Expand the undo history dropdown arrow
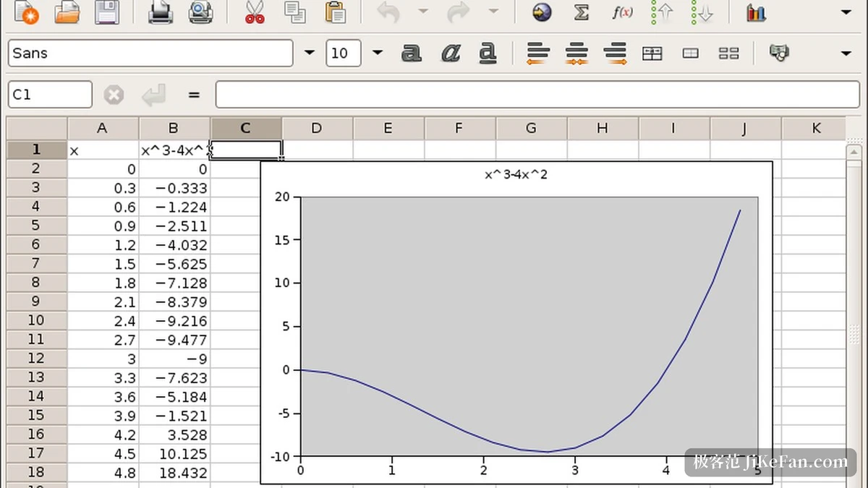This screenshot has height=488, width=868. 423,12
